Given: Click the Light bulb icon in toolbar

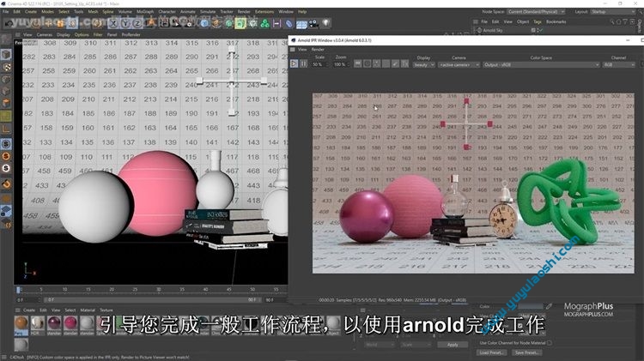Looking at the screenshot, I should (x=325, y=23).
